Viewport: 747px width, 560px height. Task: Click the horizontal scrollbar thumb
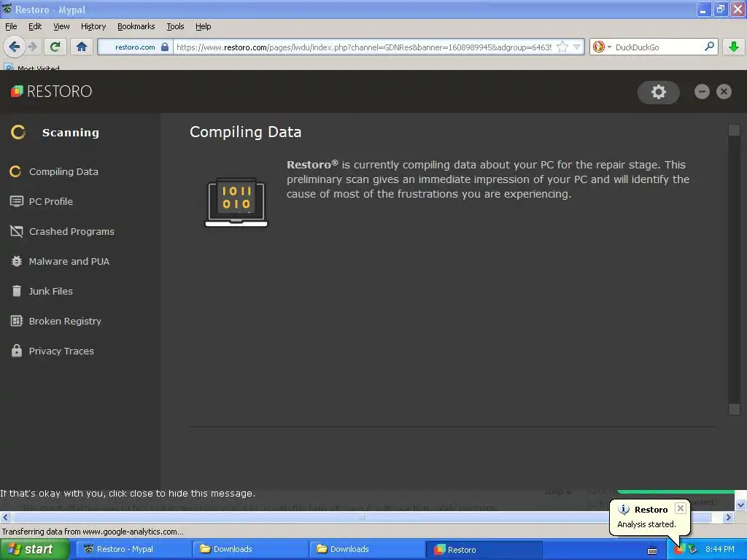tap(361, 517)
